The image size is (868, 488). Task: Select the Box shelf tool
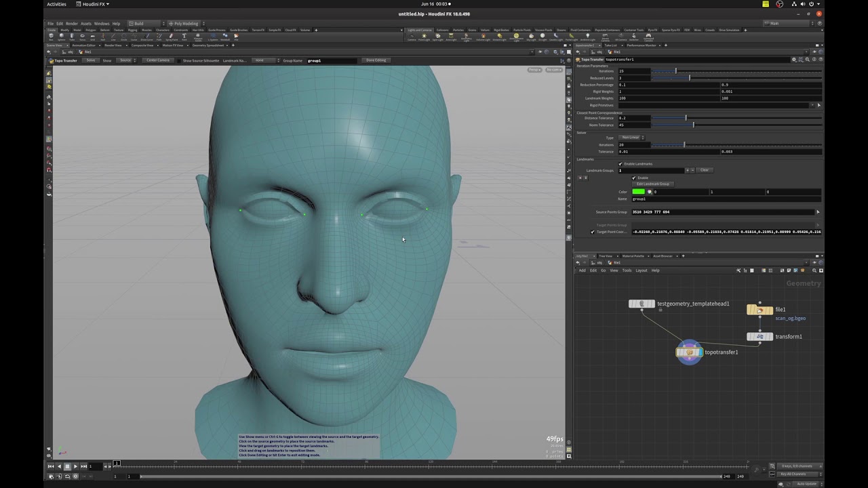coord(52,37)
